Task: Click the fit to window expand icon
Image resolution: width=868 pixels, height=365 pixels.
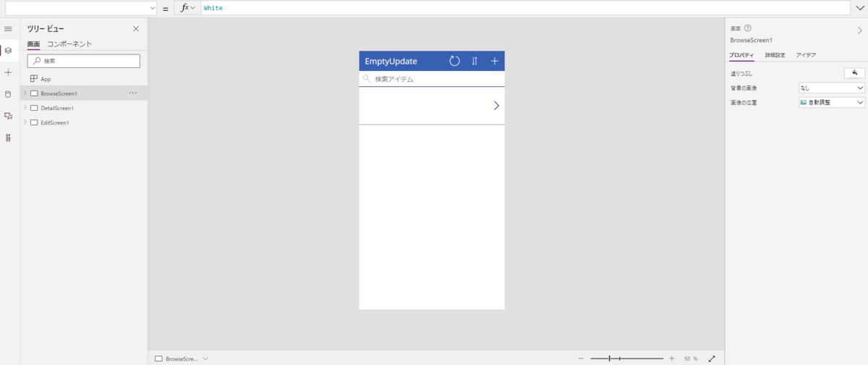Action: pyautogui.click(x=712, y=358)
